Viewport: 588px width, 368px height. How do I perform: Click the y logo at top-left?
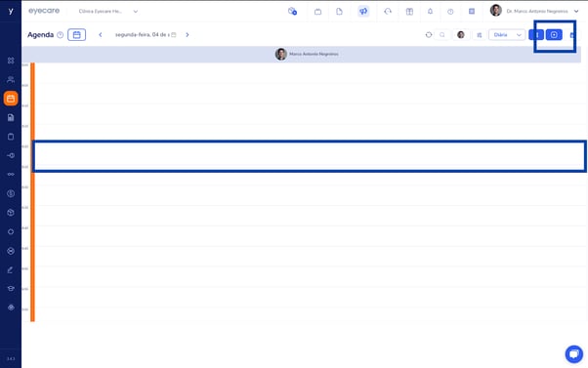click(11, 11)
